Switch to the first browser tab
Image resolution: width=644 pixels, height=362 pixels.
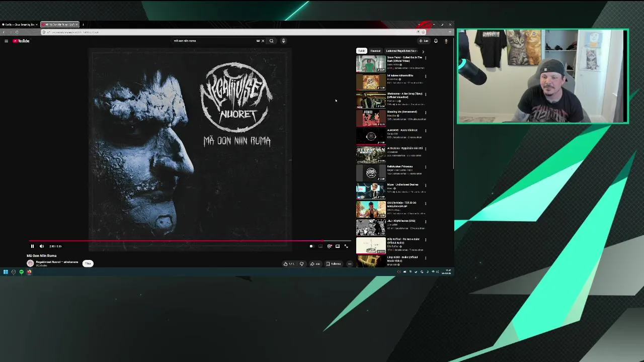click(x=19, y=25)
